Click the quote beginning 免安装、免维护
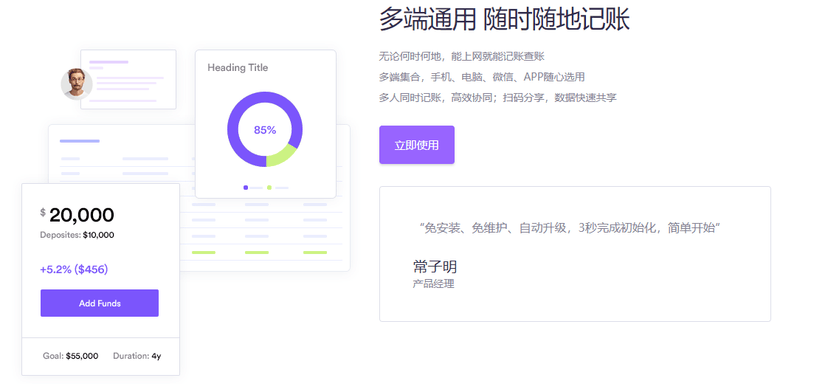The image size is (828, 384). tap(570, 228)
